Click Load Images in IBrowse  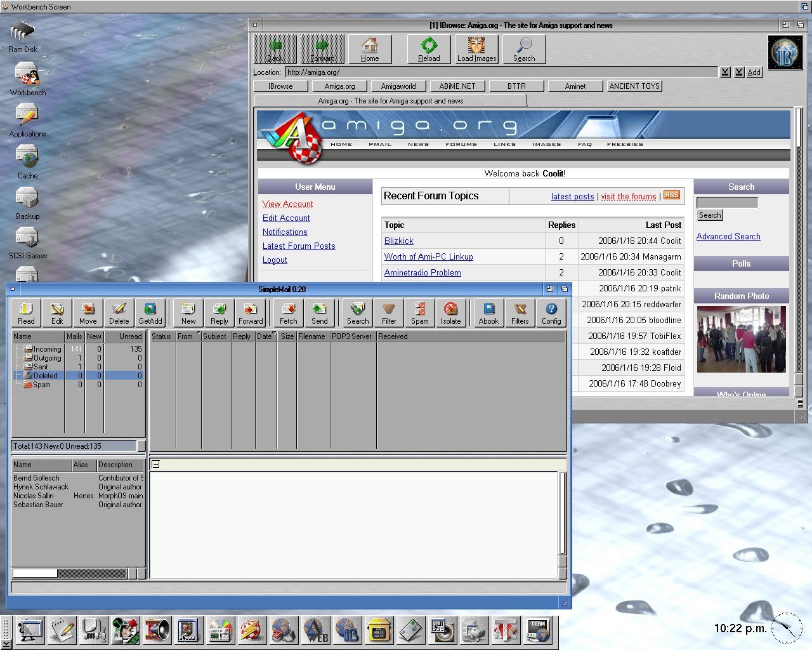[476, 49]
